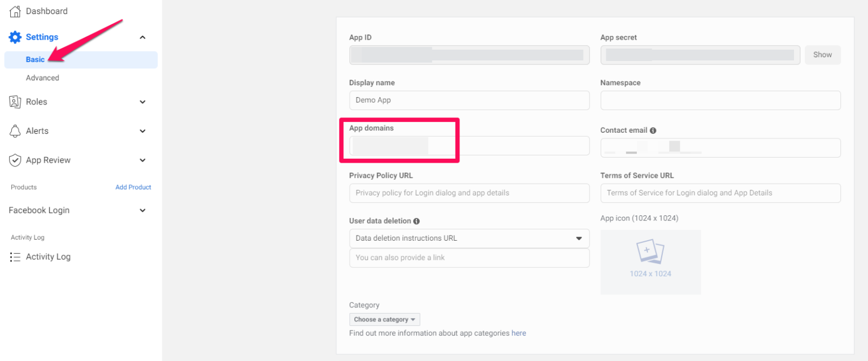Open the Data deletion instructions URL dropdown

coord(579,238)
